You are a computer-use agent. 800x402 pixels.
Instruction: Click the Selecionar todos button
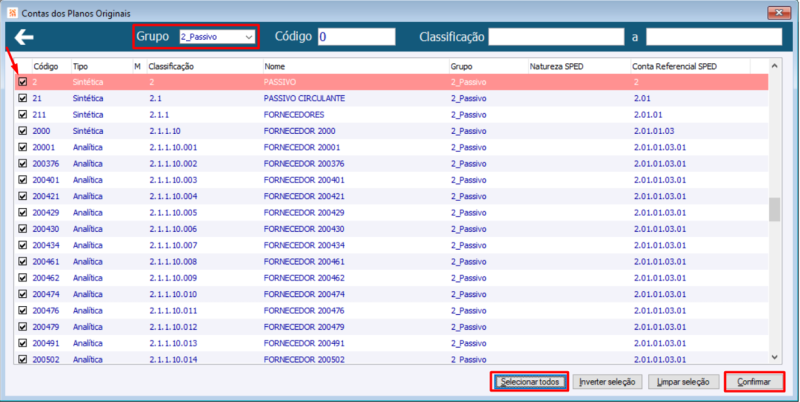[x=530, y=382]
